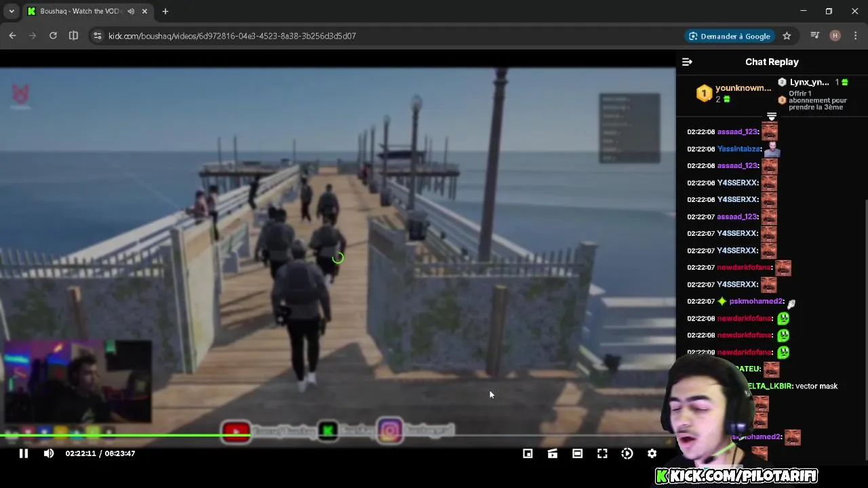Open the Chrome three-dot menu
The image size is (868, 488).
coord(855,36)
